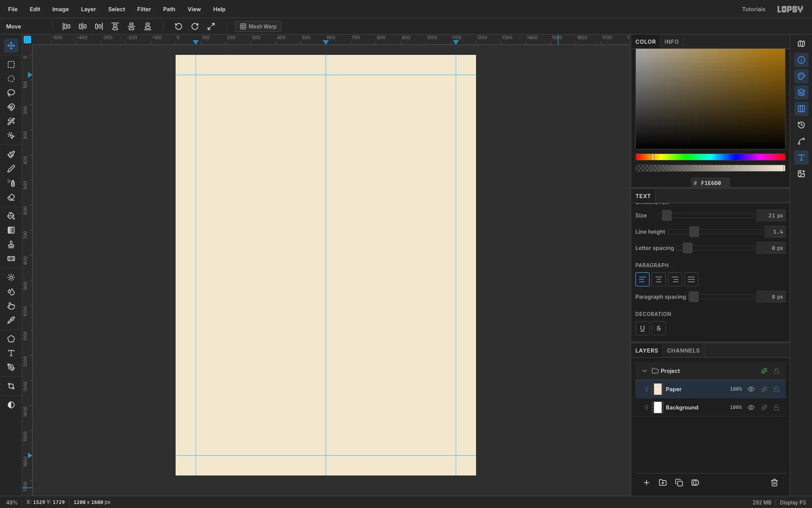The width and height of the screenshot is (812, 508).
Task: Toggle Underline text decoration
Action: [642, 328]
